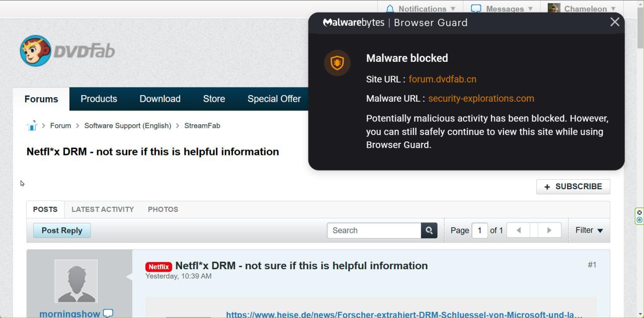Screen dimensions: 644x318
Task: Click the Chameleon user avatar
Action: 554,9
